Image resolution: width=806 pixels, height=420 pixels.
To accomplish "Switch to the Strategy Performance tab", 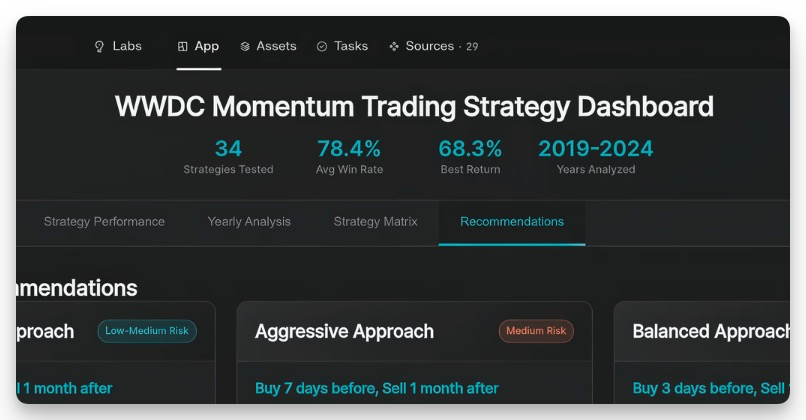I will (x=104, y=222).
